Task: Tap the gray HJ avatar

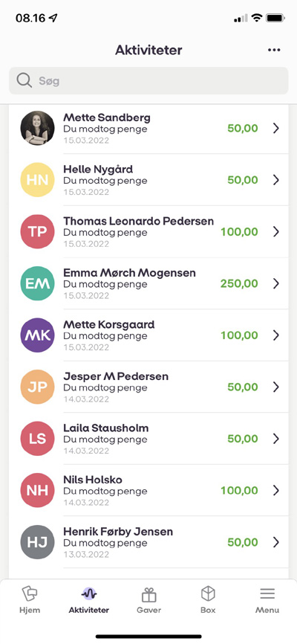Action: 37,542
